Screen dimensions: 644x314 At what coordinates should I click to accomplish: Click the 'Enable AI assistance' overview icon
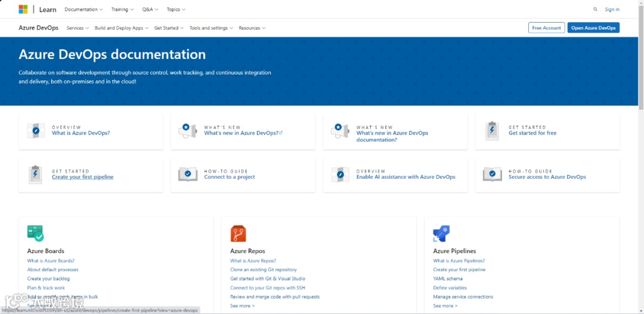pos(340,175)
